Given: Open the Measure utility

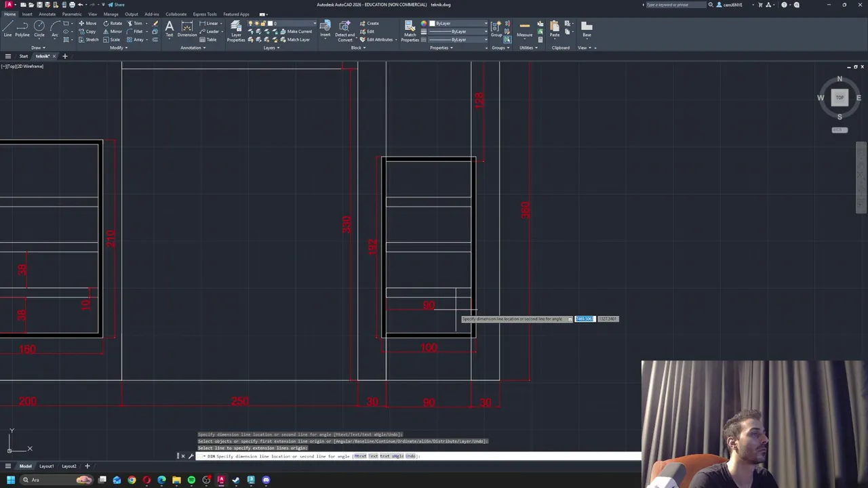Looking at the screenshot, I should click(x=525, y=29).
